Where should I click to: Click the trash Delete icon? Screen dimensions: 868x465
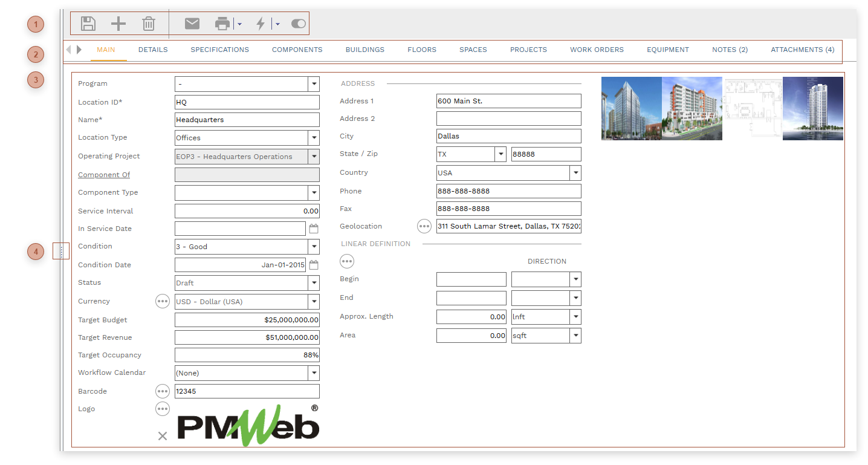(149, 24)
